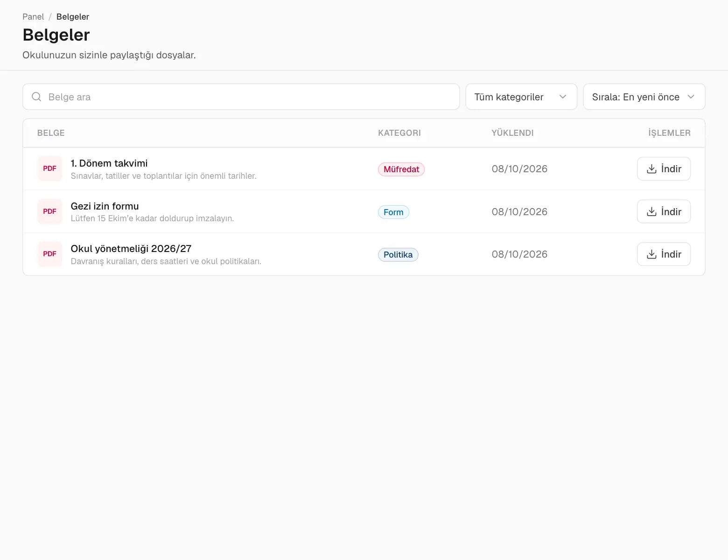Click the search magnifier icon

(x=36, y=97)
